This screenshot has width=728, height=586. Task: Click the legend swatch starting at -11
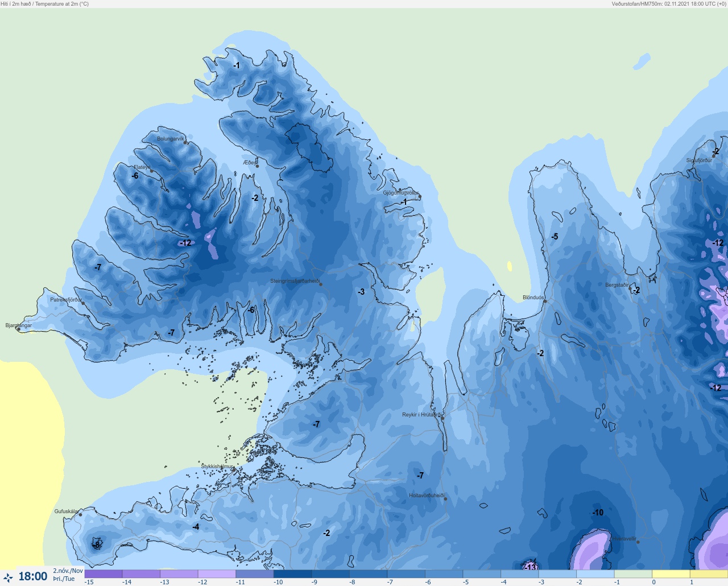254,574
